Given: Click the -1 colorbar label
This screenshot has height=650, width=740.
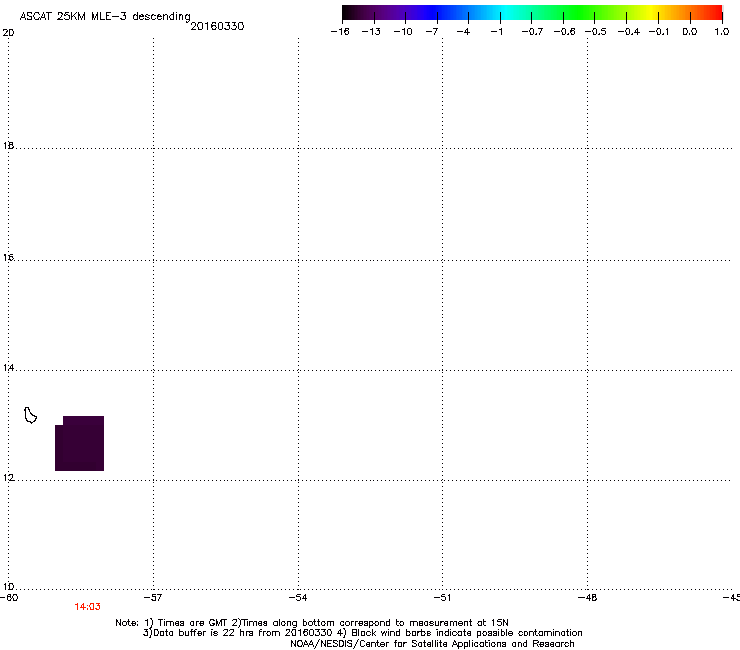Looking at the screenshot, I should tap(496, 32).
